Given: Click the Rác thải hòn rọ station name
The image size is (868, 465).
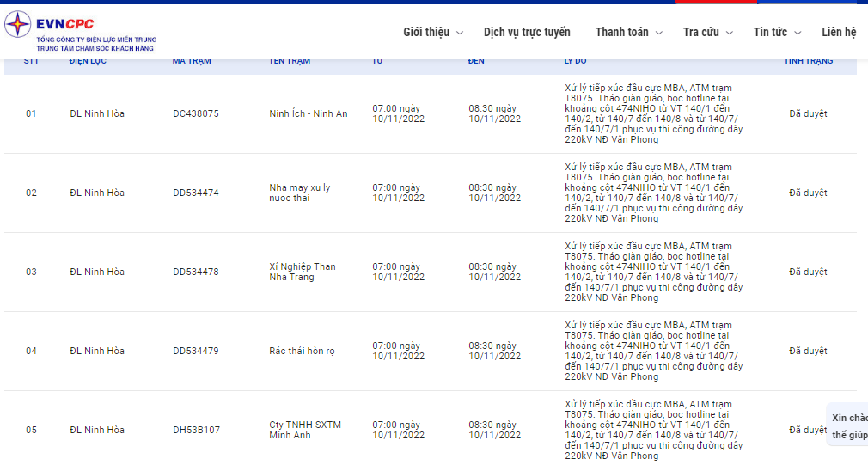Looking at the screenshot, I should [x=302, y=351].
